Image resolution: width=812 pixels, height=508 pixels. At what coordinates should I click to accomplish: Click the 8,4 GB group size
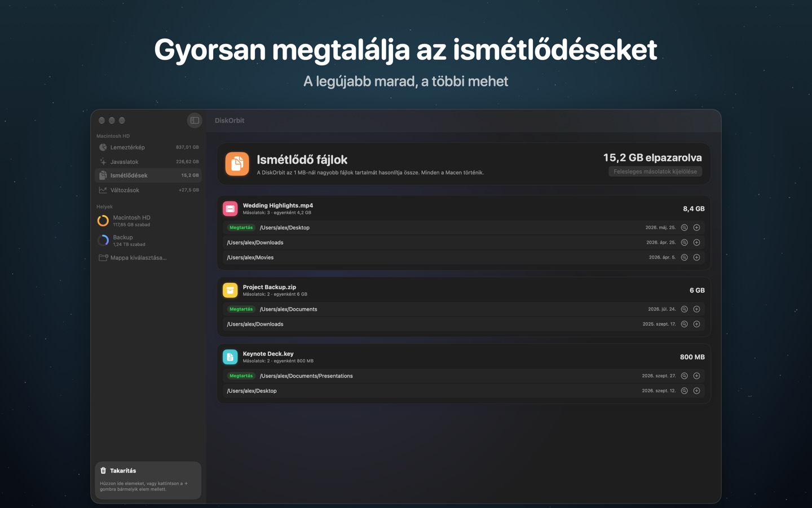[694, 209]
